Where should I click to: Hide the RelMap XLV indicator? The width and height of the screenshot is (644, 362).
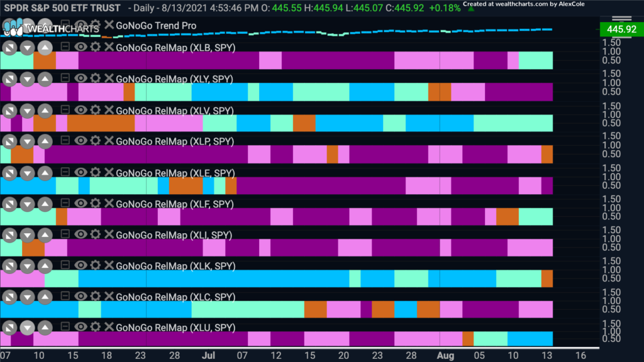[x=80, y=110]
